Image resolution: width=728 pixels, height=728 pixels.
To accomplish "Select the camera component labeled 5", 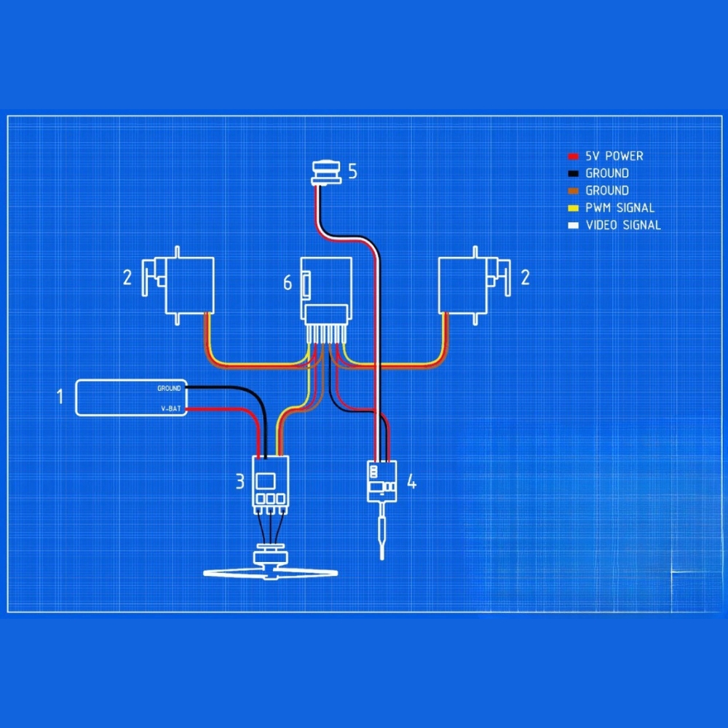I will (x=326, y=173).
